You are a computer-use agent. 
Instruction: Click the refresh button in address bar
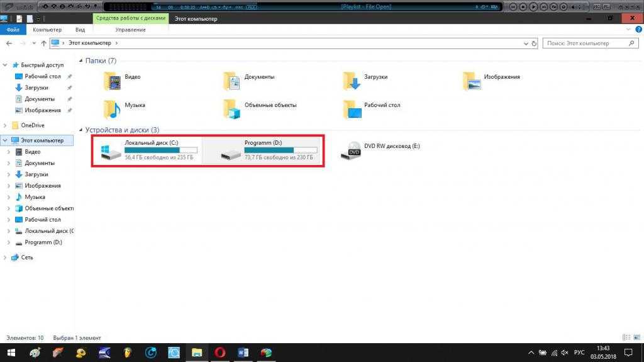(534, 43)
